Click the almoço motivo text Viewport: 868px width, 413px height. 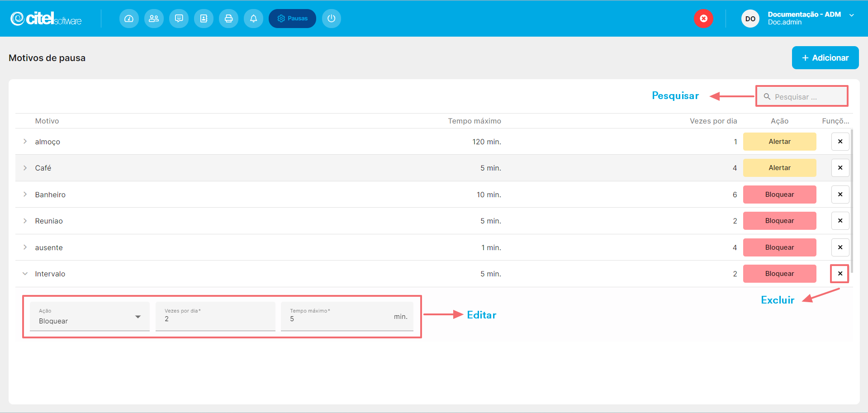pos(47,142)
